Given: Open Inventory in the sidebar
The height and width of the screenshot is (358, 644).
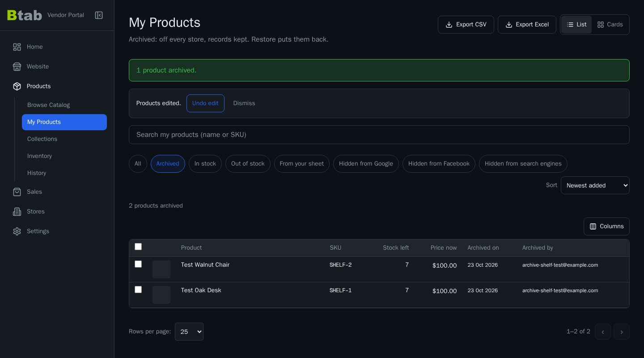Looking at the screenshot, I should pos(64,156).
